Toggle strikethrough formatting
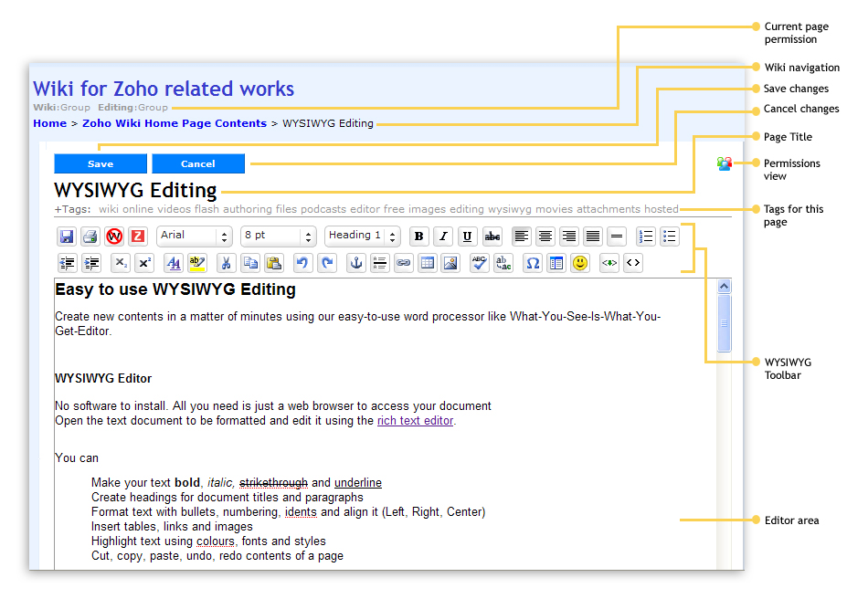 click(x=492, y=236)
